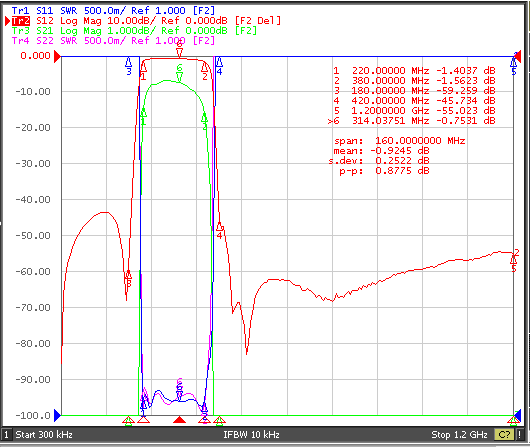Click red marker 6 at passband top
Viewport: 530px width, 447px height.
pos(179,49)
